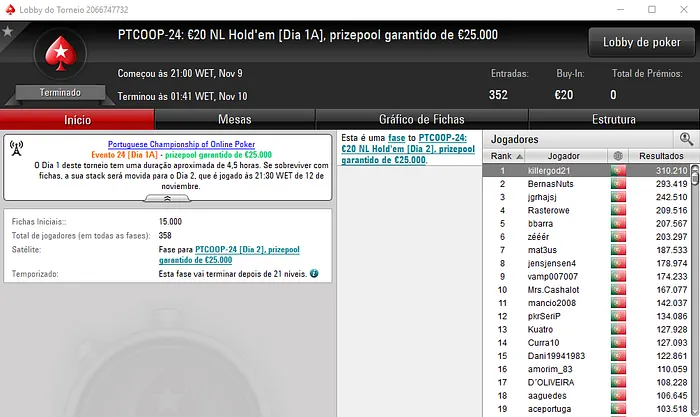Click the Terminou às 01:41 WET text
700x417 pixels.
pyautogui.click(x=182, y=96)
